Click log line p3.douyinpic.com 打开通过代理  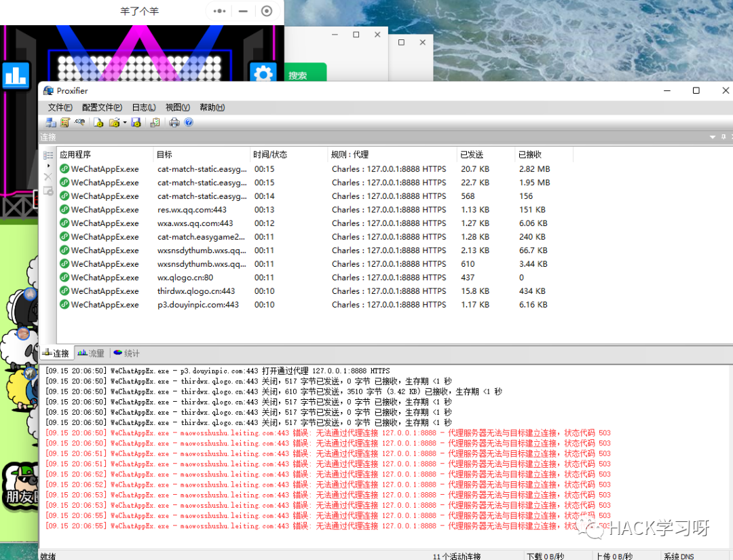click(x=217, y=371)
